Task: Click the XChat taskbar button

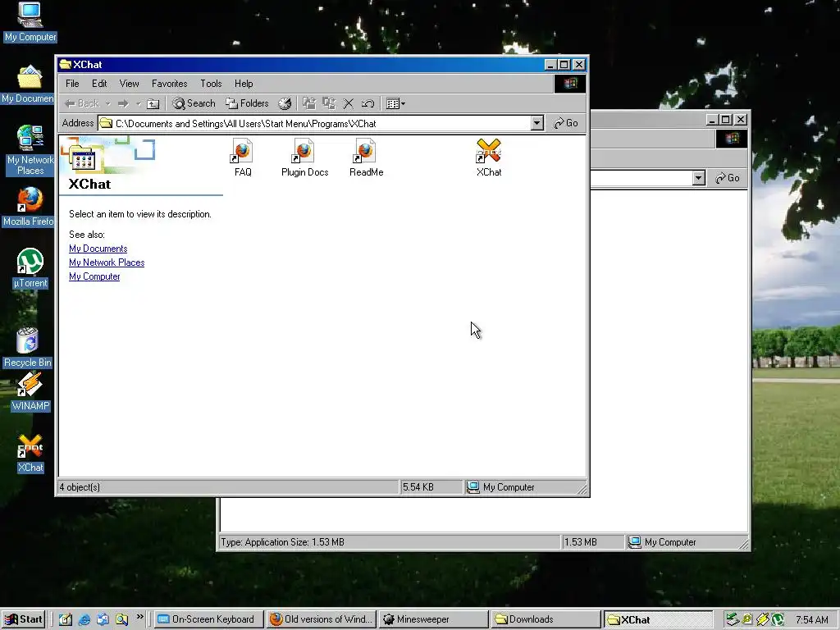Action: click(x=659, y=619)
